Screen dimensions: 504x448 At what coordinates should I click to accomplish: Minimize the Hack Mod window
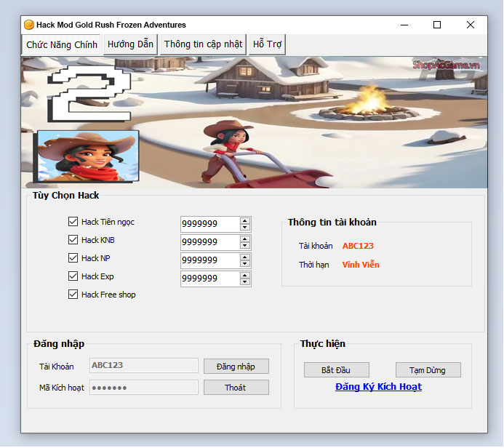tap(404, 25)
